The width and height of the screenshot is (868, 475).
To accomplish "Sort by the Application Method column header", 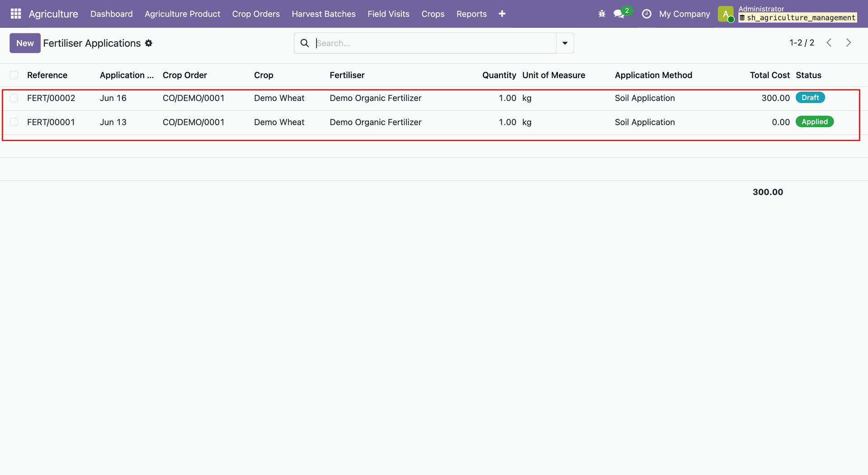I will click(x=654, y=75).
